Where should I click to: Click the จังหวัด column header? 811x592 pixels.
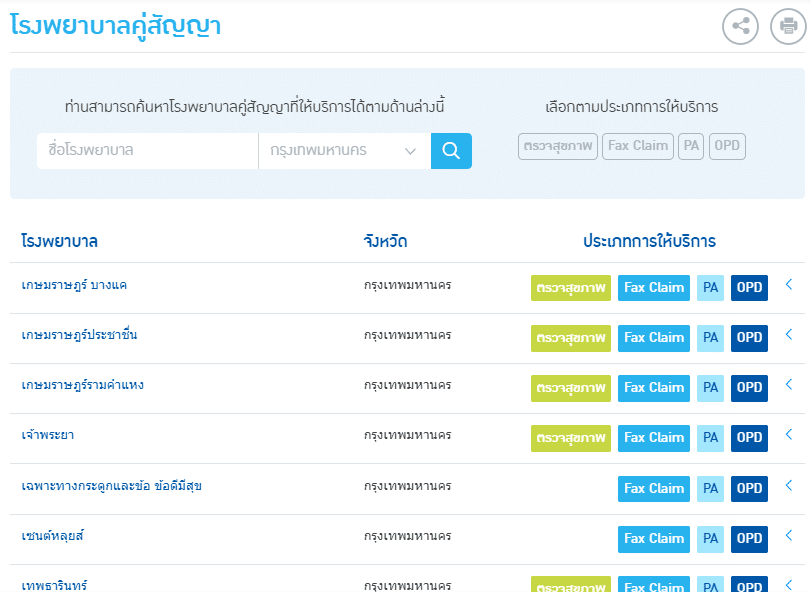[x=385, y=241]
